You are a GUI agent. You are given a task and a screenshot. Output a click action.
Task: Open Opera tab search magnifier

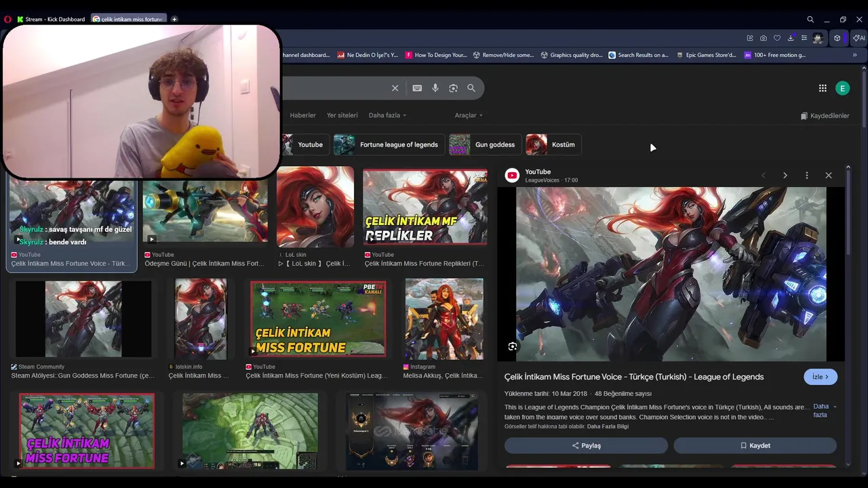tap(810, 19)
